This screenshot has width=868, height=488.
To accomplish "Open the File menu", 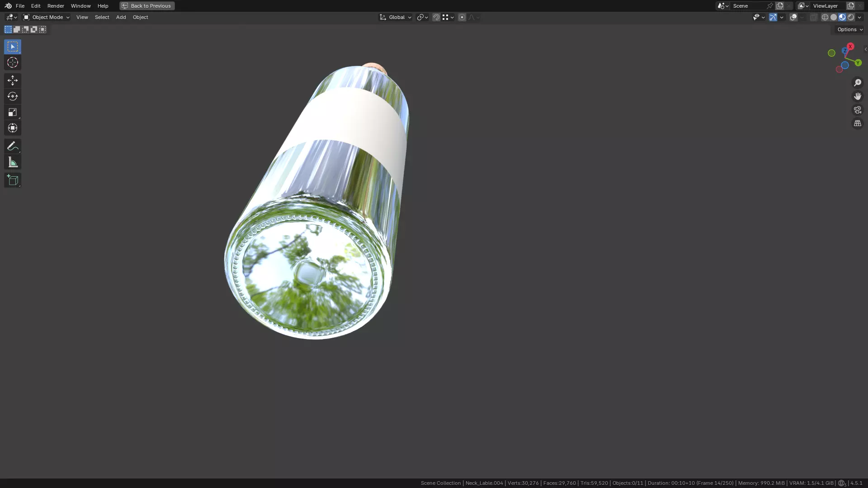I will (20, 6).
